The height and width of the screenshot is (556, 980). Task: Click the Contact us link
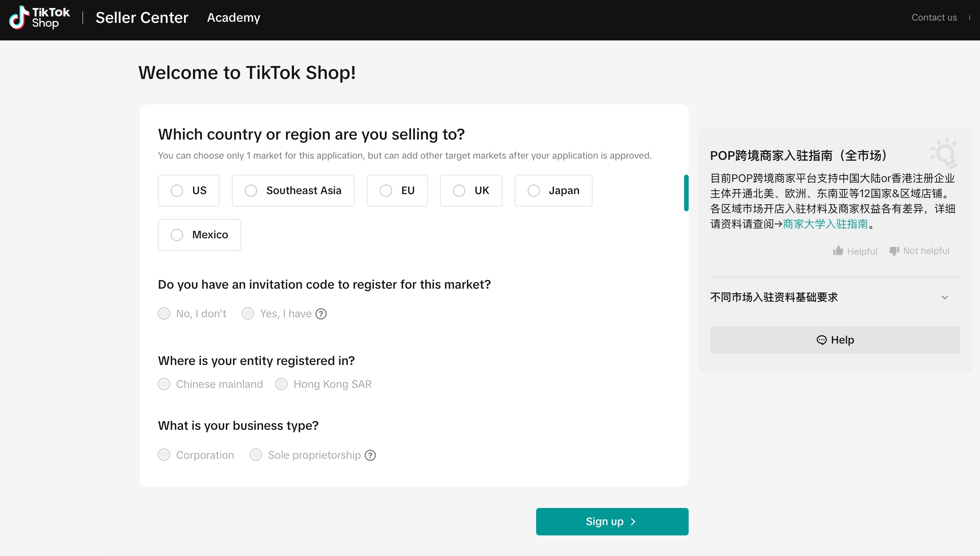tap(934, 18)
